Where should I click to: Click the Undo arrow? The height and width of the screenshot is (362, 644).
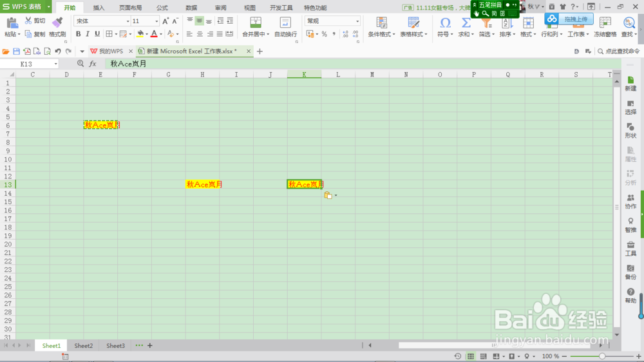(x=58, y=52)
